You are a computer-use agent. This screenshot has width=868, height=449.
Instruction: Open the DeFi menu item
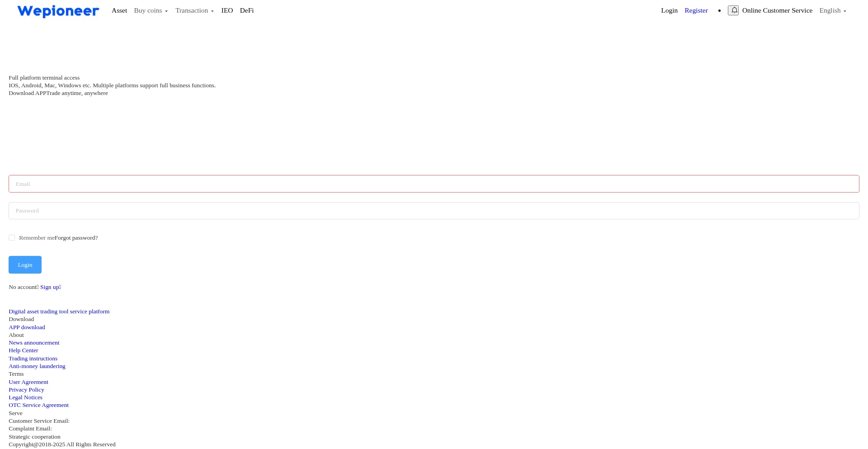click(x=246, y=10)
